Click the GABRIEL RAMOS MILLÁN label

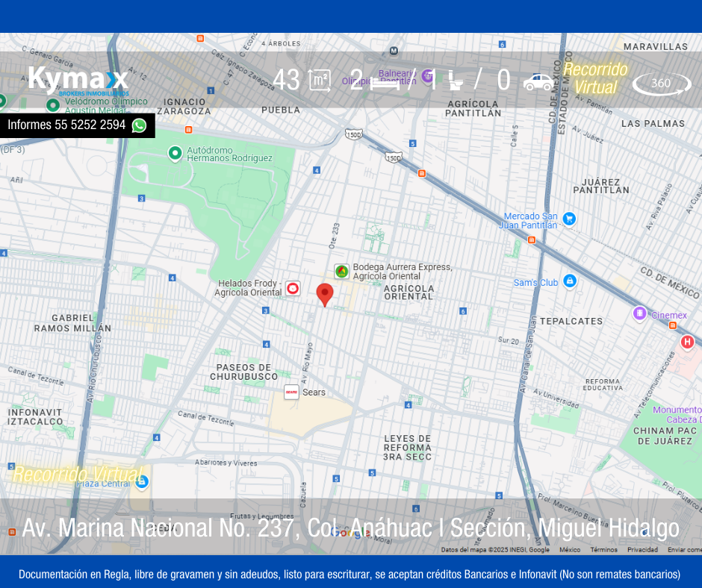point(72,322)
